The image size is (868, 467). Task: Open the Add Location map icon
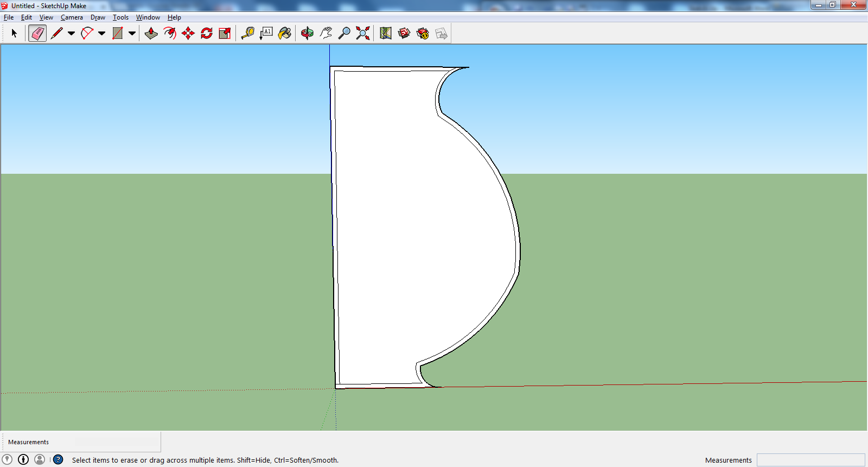pos(386,33)
